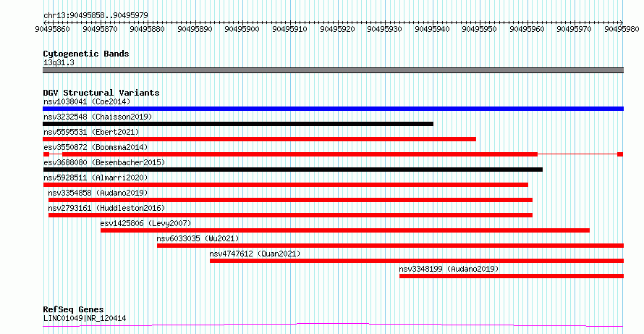Viewport: 644px width, 334px height.
Task: Click the RefSeq Genes track heading
Action: coord(73,309)
